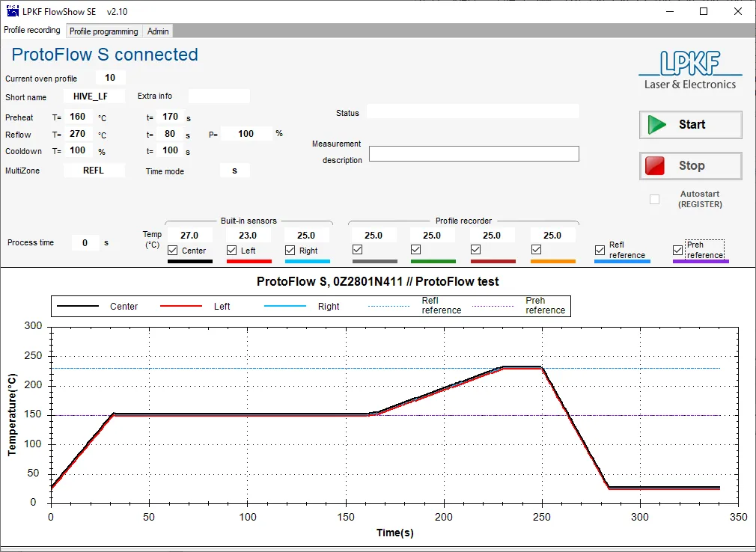
Task: Click the Temperature(°C) axis label
Action: (x=12, y=414)
